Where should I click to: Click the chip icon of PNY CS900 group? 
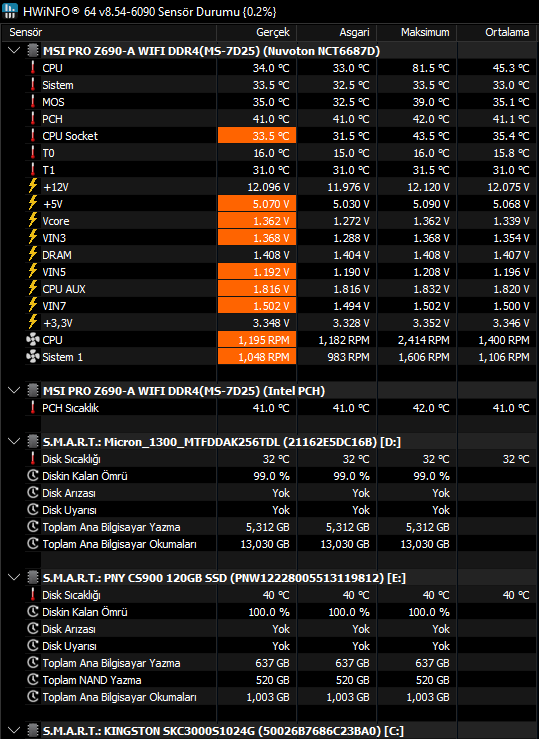pos(33,577)
